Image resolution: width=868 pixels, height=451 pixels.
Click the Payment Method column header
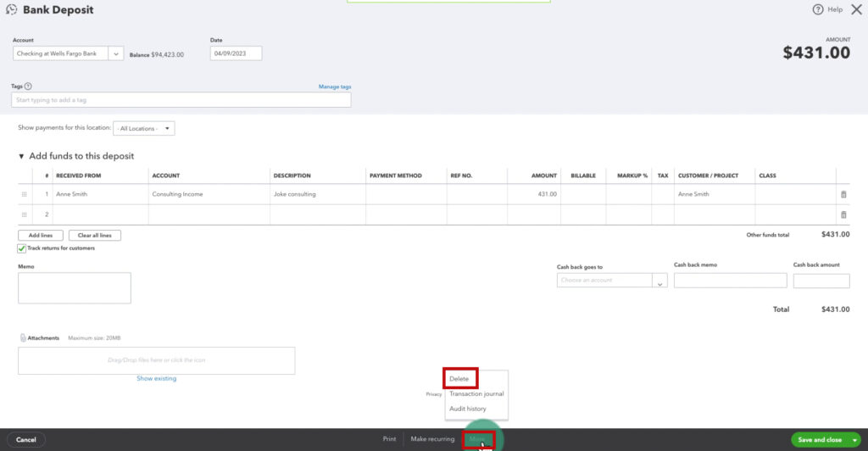[x=396, y=175]
